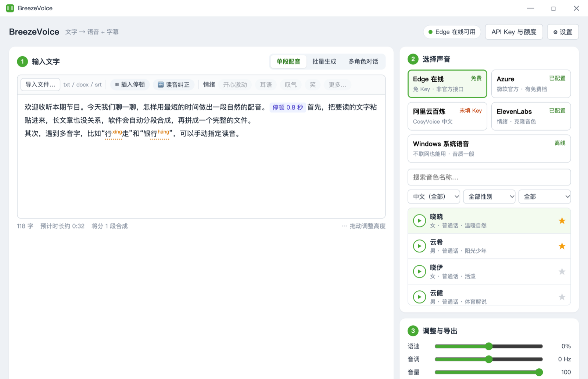Select Windows 系统语音 engine card
Viewport: 588px width, 379px height.
(x=489, y=149)
